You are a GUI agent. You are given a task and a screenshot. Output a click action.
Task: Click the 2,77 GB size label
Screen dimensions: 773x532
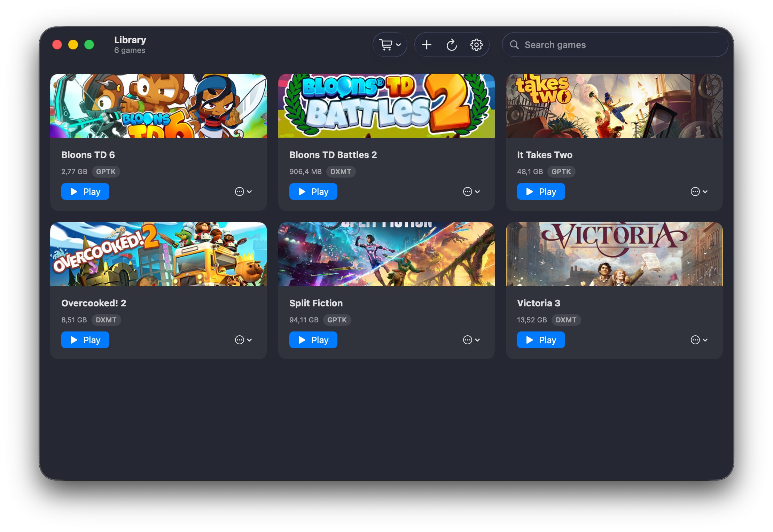click(74, 172)
